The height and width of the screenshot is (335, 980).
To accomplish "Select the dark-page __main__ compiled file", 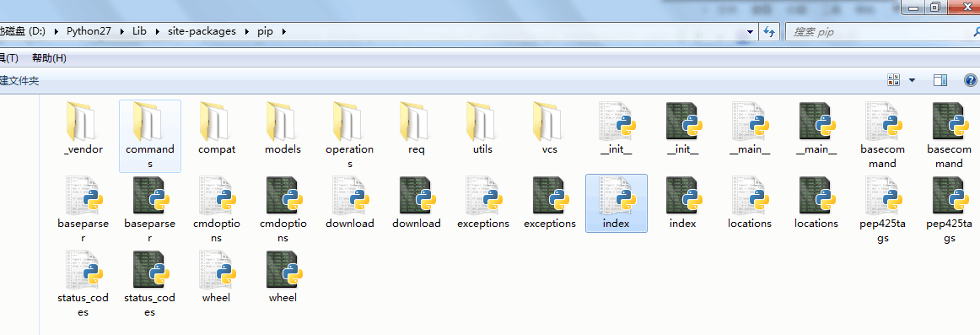I will click(816, 128).
